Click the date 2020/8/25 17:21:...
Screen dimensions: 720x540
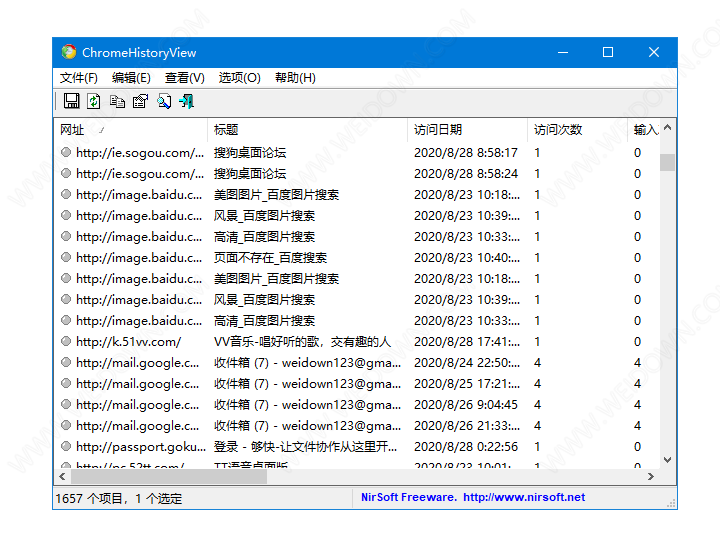pyautogui.click(x=467, y=383)
